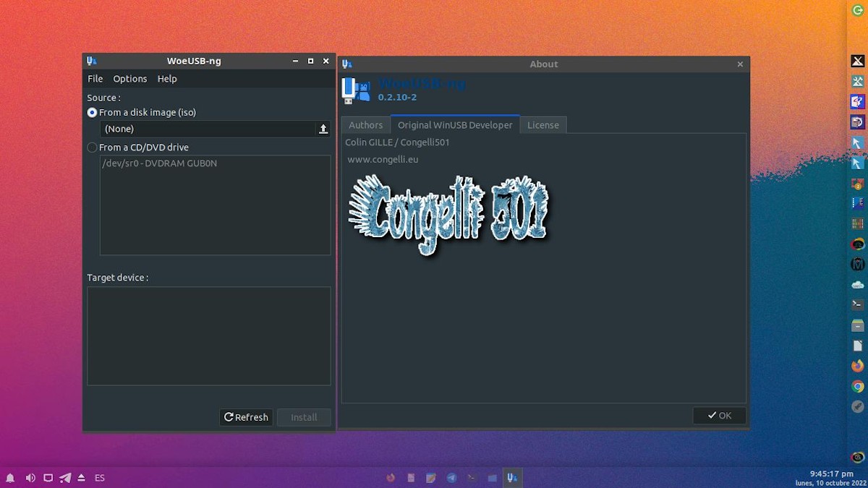Screen dimensions: 868x488
Task: Open Firefox from the taskbar
Action: point(391,477)
